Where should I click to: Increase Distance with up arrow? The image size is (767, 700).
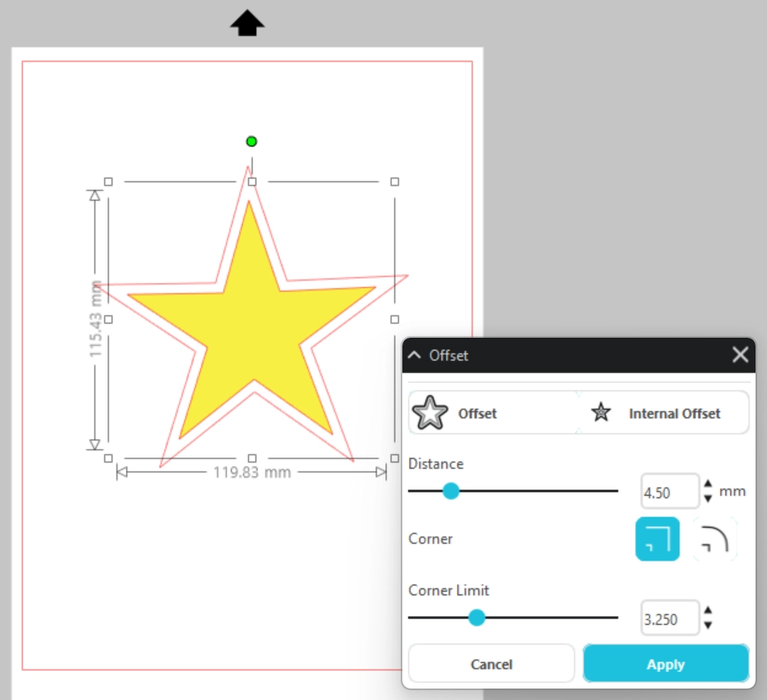[x=708, y=485]
